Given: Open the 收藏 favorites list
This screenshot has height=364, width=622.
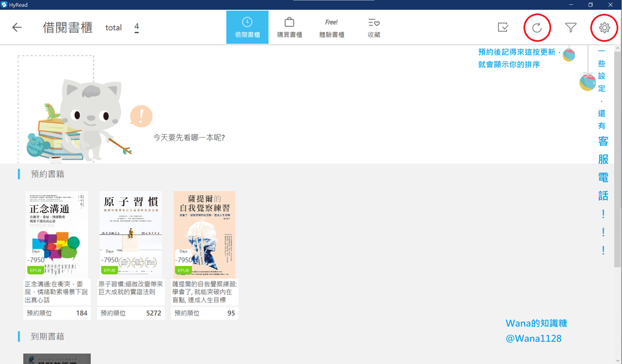Looking at the screenshot, I should pyautogui.click(x=374, y=27).
